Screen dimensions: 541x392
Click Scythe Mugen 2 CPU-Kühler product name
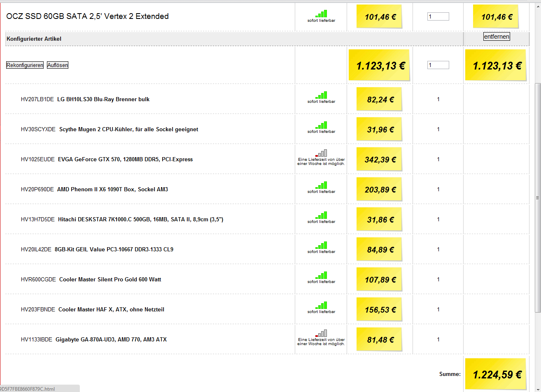coord(128,129)
